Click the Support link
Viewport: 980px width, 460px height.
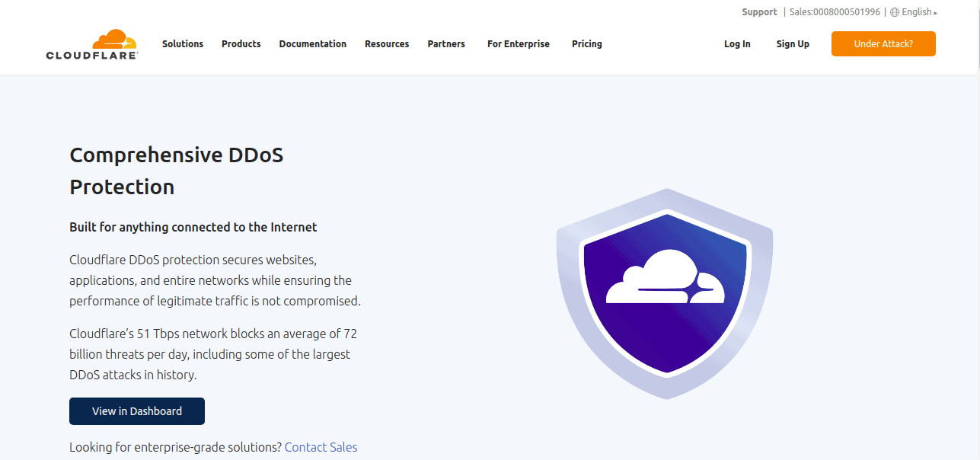tap(759, 12)
